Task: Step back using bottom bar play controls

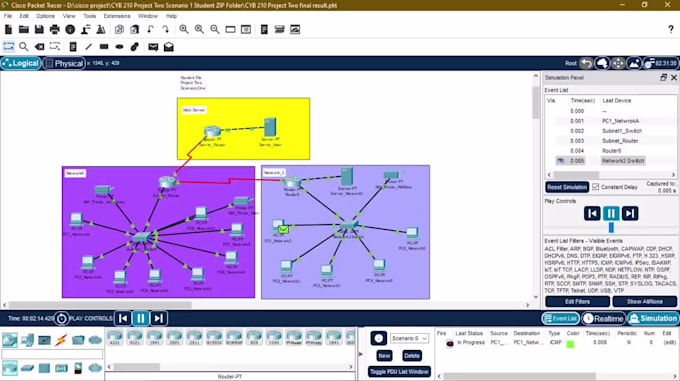Action: point(123,319)
